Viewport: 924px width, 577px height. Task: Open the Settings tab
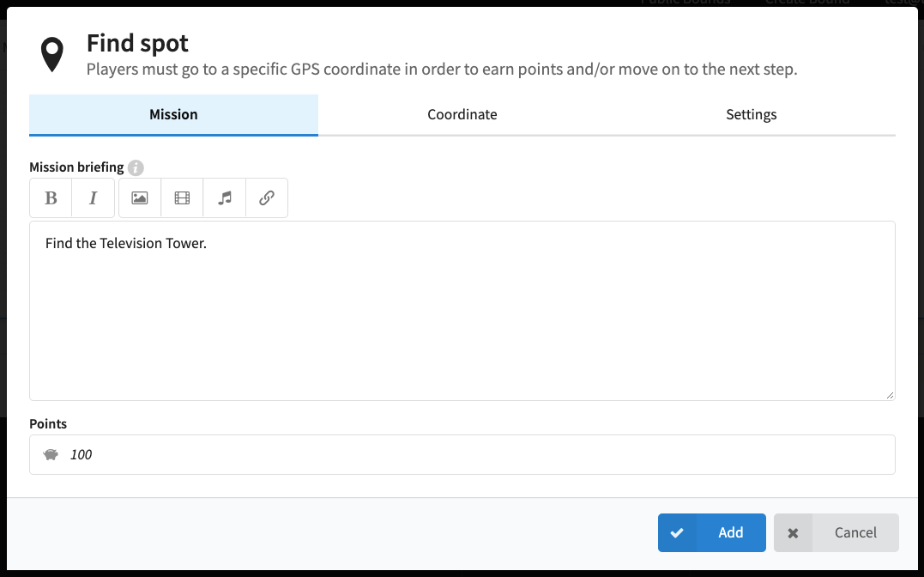[751, 114]
